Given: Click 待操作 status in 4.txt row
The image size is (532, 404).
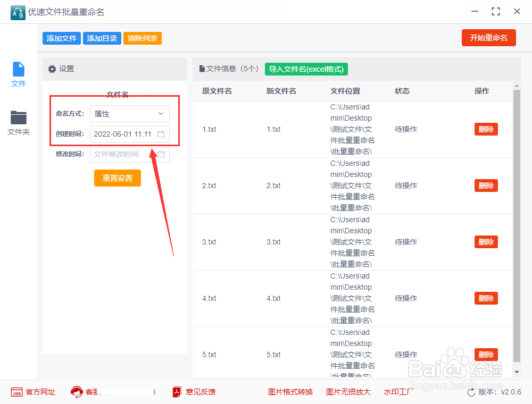Looking at the screenshot, I should [x=406, y=298].
